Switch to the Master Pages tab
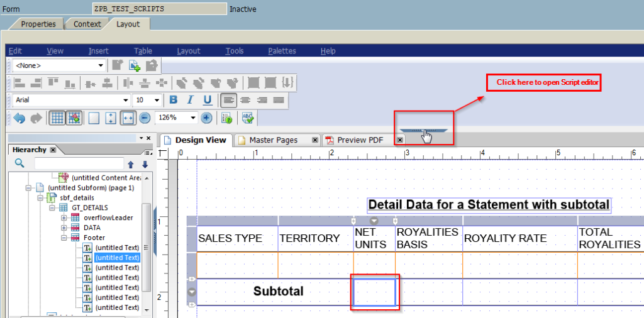Screen dimensions: 644x318 [x=274, y=140]
